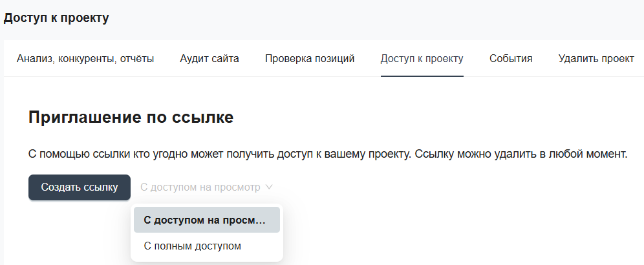Select the С полным доступом option
Viewport: 644px width, 265px height.
coord(193,246)
